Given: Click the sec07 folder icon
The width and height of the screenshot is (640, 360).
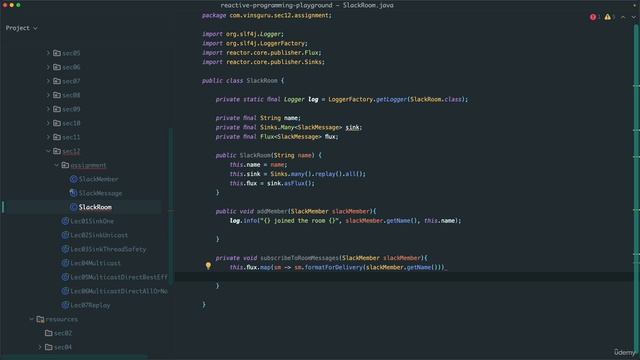Looking at the screenshot, I should point(57,81).
